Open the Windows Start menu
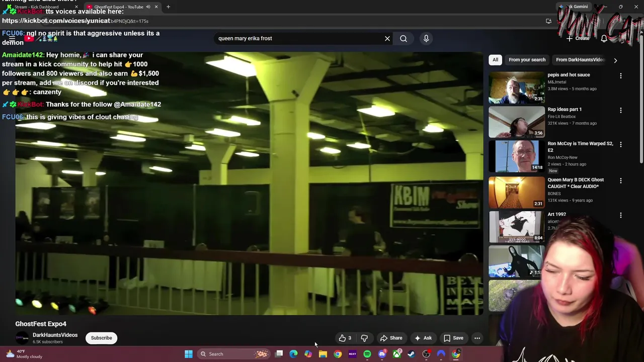 point(189,354)
